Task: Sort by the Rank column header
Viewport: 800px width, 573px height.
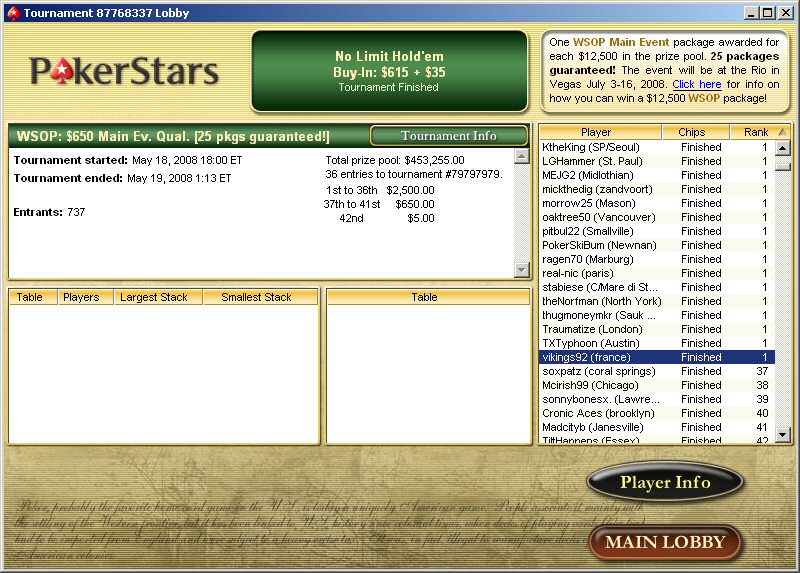Action: point(749,132)
